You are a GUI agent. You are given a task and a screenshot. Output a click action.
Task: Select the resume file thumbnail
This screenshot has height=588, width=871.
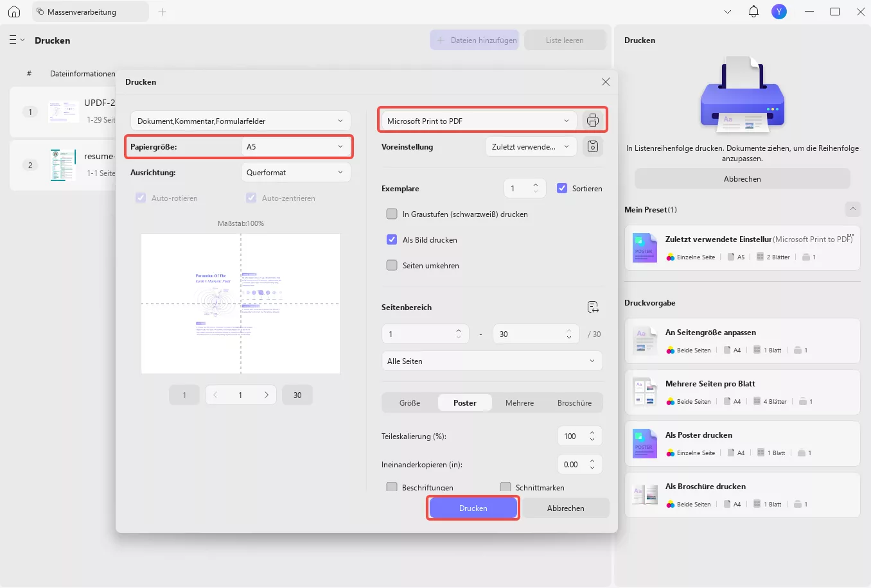point(64,165)
